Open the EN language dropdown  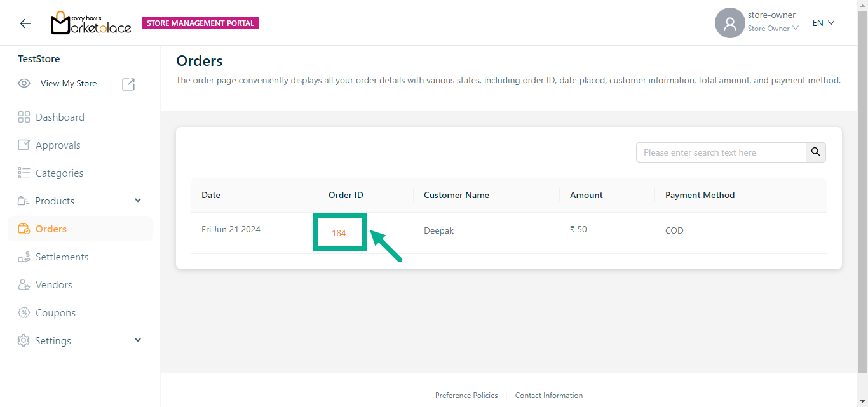pyautogui.click(x=823, y=23)
